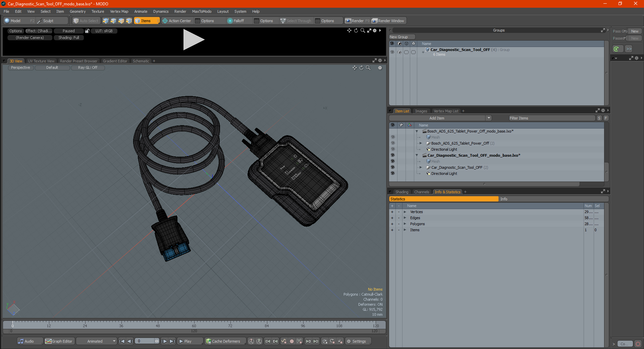The width and height of the screenshot is (644, 349).
Task: Click 3D viewport pan icon
Action: [x=355, y=68]
